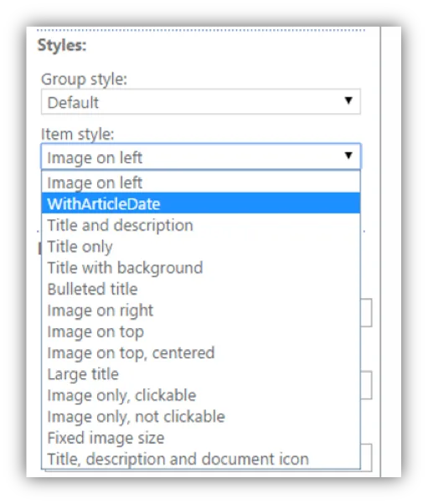Click the Styles section heading
The width and height of the screenshot is (428, 504).
62,45
